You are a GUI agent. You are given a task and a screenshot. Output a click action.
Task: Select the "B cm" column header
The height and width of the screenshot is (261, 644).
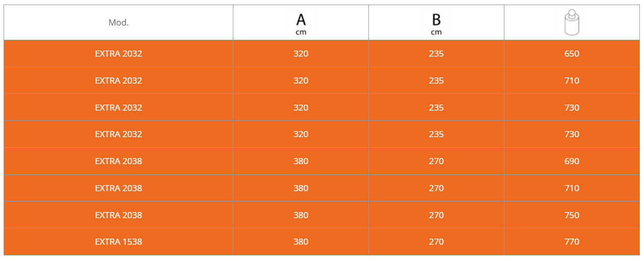(436, 23)
